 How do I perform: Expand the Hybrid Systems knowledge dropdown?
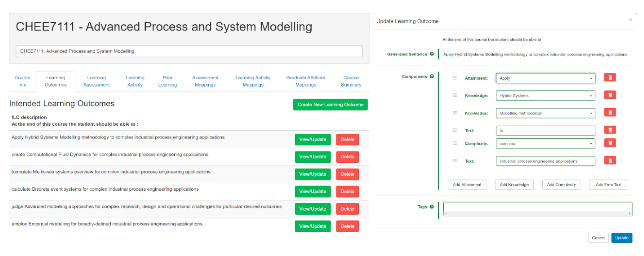click(x=545, y=96)
